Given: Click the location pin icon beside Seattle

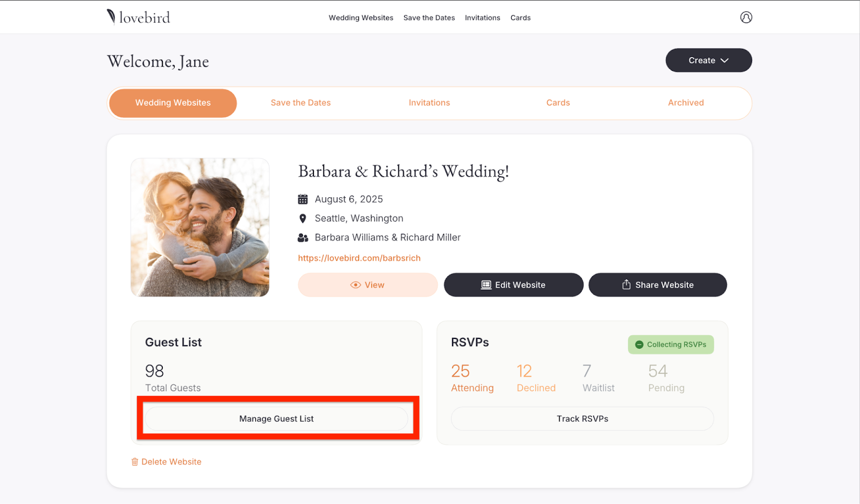Looking at the screenshot, I should pyautogui.click(x=303, y=219).
